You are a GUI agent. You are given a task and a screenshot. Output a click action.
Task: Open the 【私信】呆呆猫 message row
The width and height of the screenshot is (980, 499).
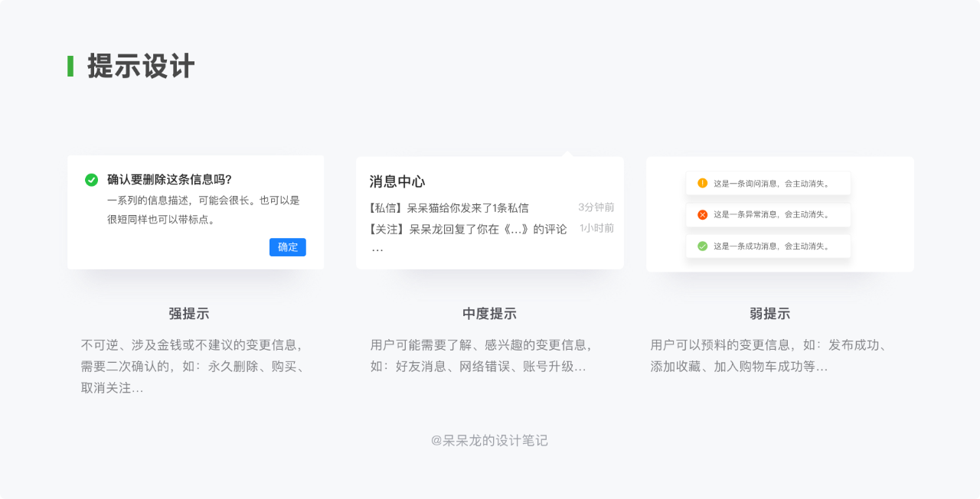point(491,207)
